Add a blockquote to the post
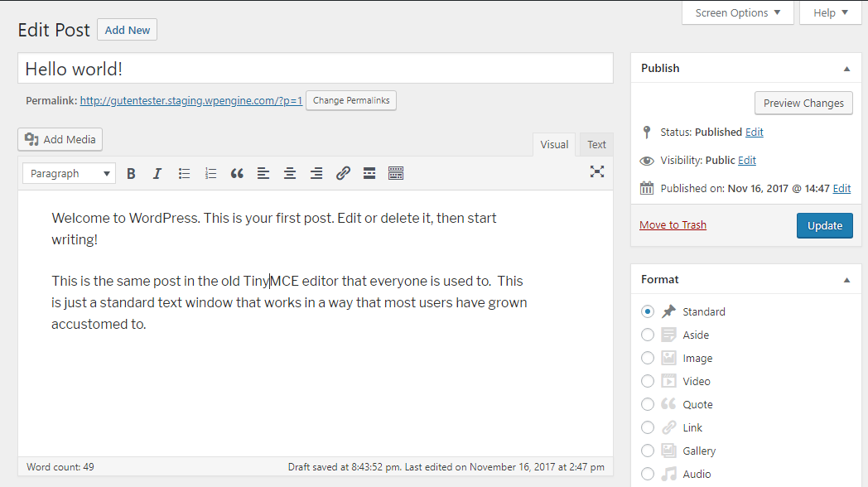 point(237,172)
